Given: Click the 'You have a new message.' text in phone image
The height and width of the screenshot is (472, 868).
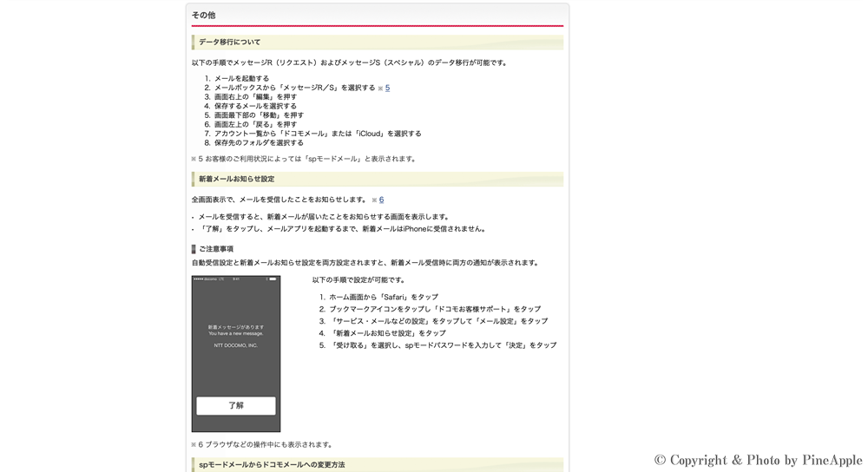Looking at the screenshot, I should tap(236, 333).
